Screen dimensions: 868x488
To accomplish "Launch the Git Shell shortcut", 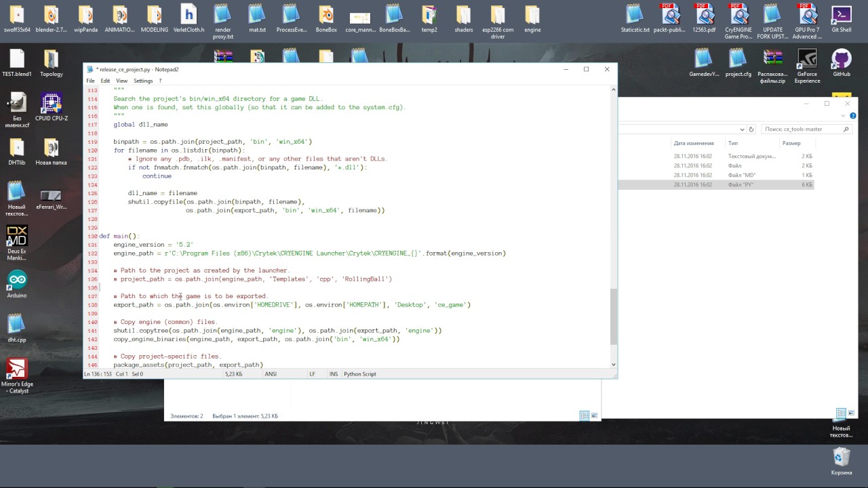I will pos(842,19).
